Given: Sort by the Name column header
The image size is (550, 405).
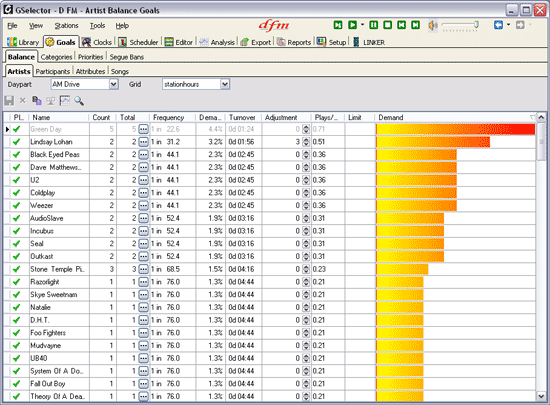Looking at the screenshot, I should (59, 117).
